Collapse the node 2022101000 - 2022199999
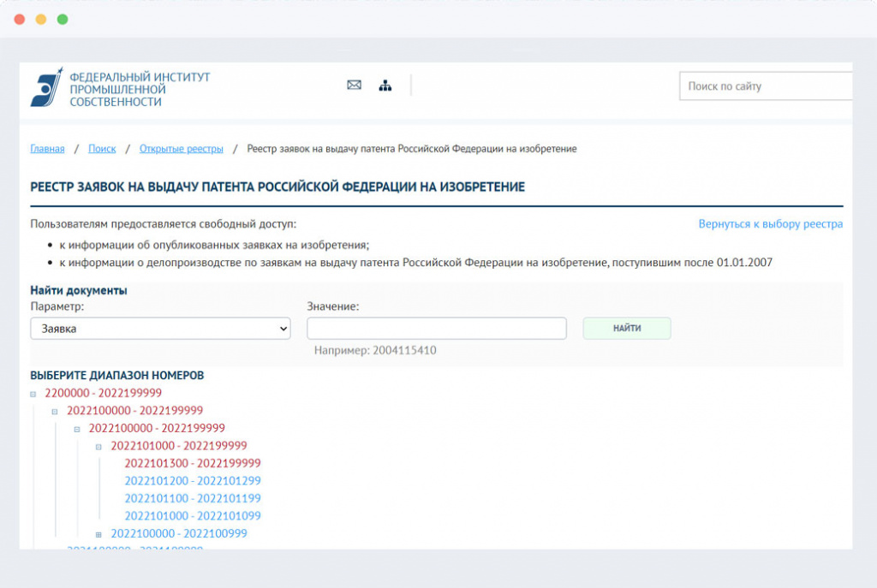Screen dimensions: 877x588 100,445
